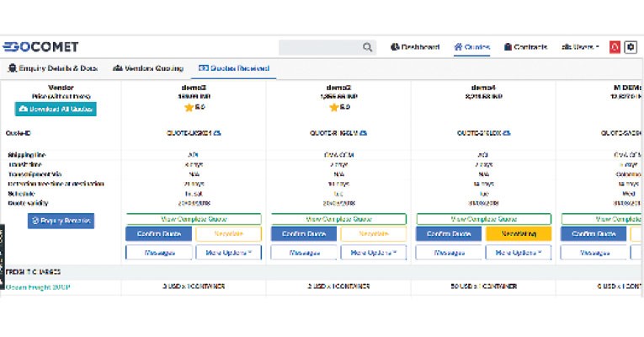Click icon beside demo4 quote ID
The width and height of the screenshot is (644, 337).
(507, 133)
